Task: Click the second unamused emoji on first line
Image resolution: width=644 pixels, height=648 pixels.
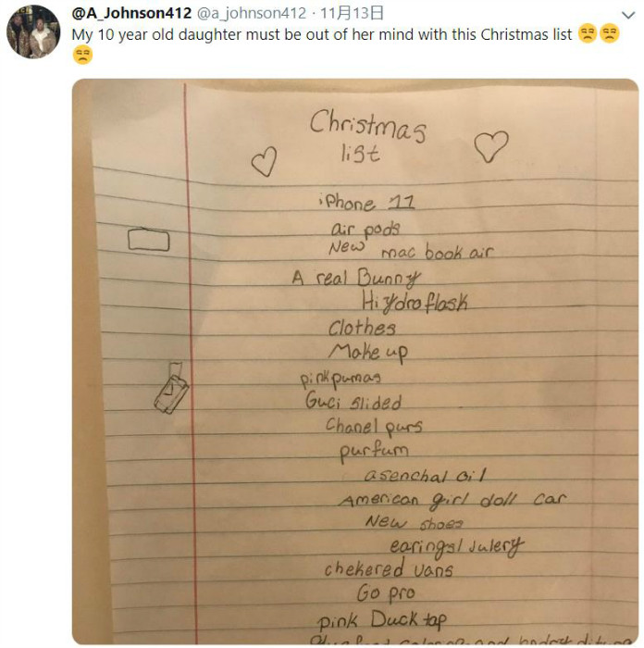Action: [x=609, y=33]
